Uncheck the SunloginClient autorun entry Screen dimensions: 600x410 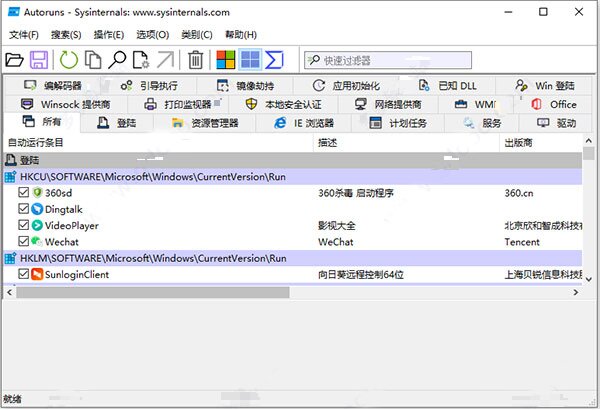[23, 274]
